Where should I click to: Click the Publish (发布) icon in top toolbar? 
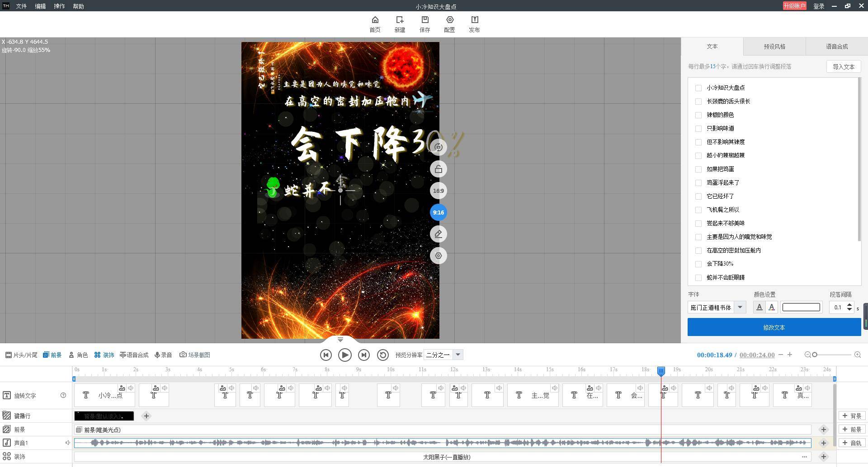coord(474,20)
